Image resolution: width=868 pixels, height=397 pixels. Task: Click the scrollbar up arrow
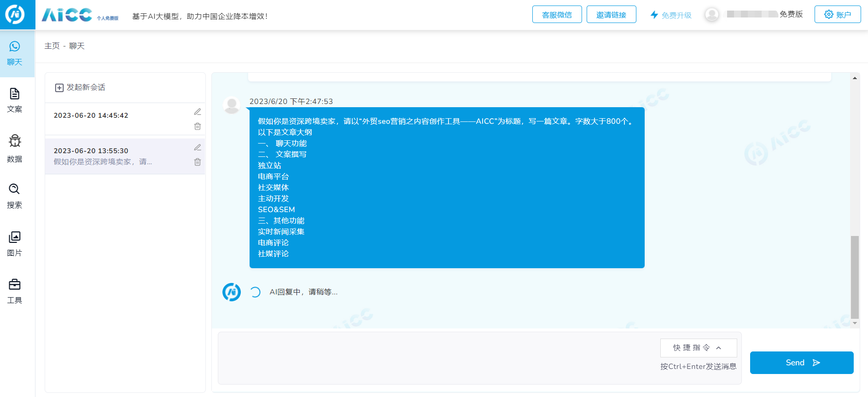click(855, 78)
